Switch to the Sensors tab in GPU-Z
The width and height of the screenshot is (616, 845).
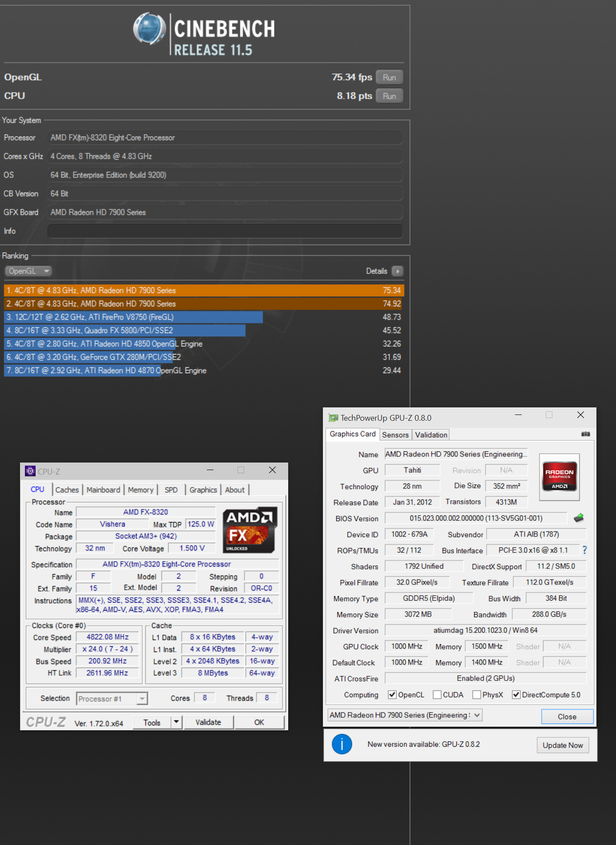click(395, 435)
